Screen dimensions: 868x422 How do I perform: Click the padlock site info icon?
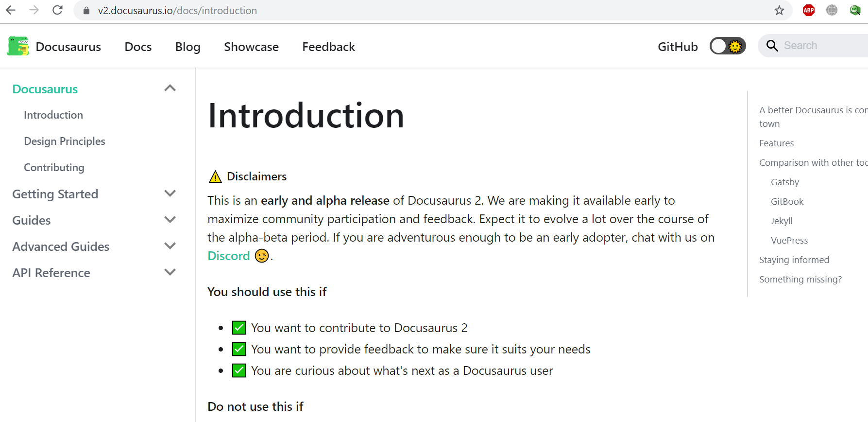coord(86,10)
